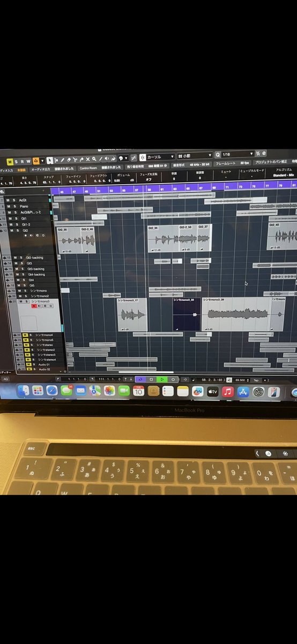Solo the Audio 02 track

coord(34,369)
